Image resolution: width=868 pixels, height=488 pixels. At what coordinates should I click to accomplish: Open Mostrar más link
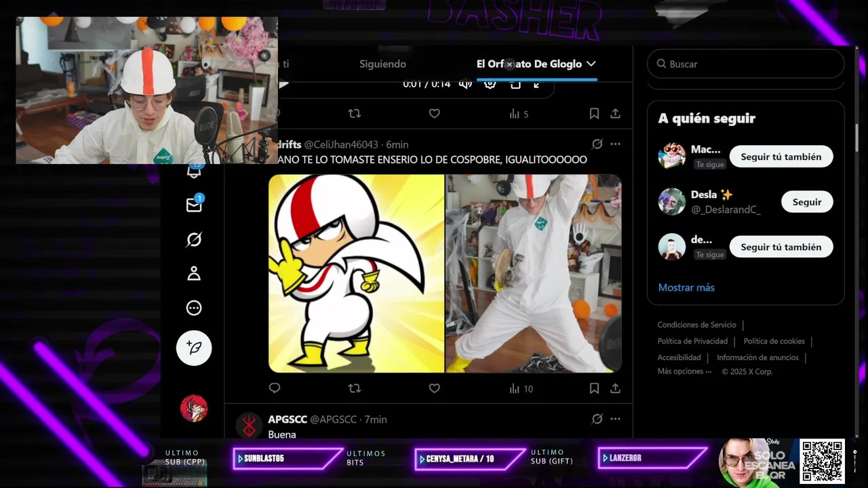[x=686, y=287]
